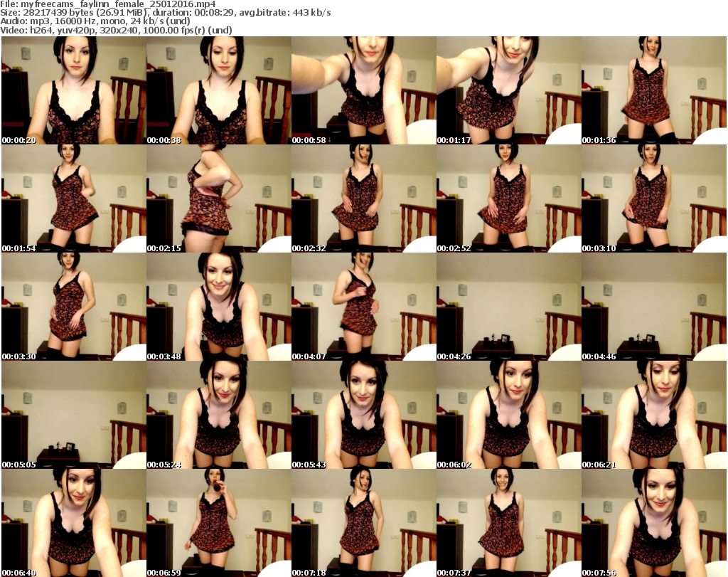The height and width of the screenshot is (577, 728).
Task: Select the thumbnail stamped 00:03:10
Action: pos(654,198)
